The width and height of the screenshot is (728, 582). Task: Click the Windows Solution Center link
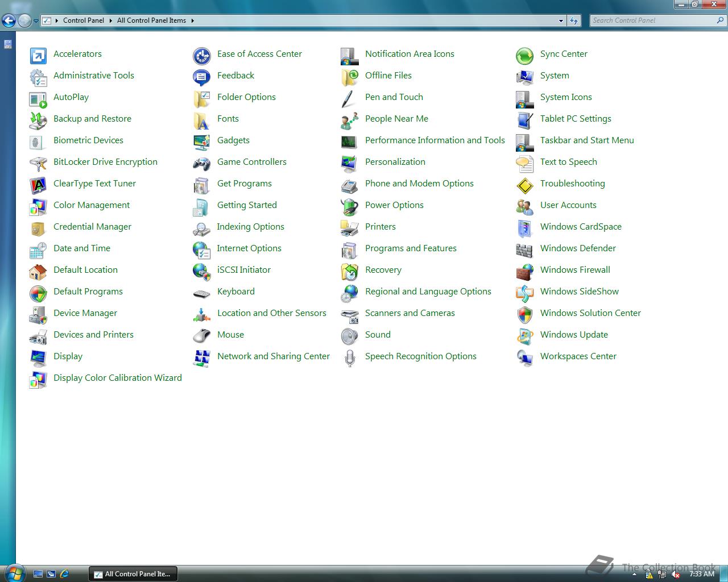coord(590,313)
